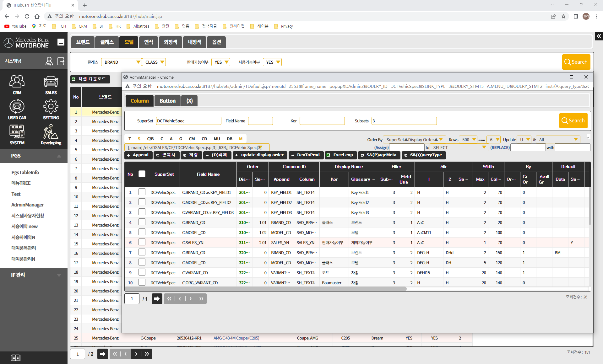
Task: Click the black go arrow in main page pagination
Action: 102,354
